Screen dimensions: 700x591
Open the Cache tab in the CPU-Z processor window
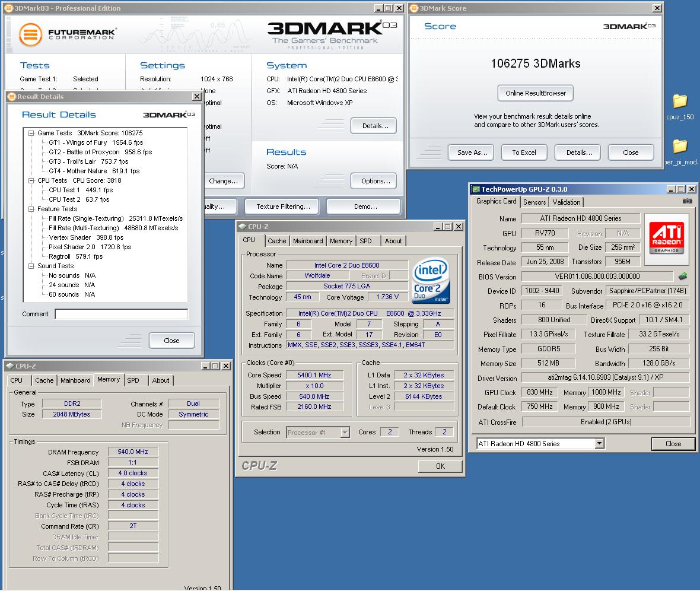point(277,241)
